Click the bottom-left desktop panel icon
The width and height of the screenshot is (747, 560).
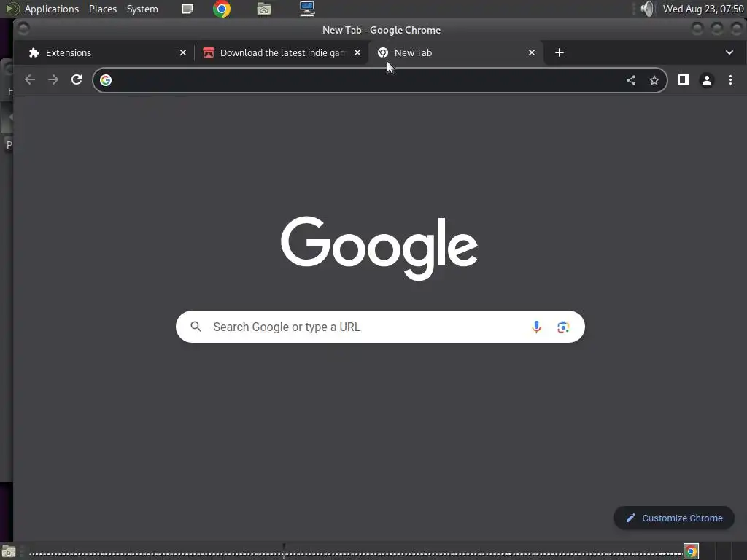[x=9, y=551]
